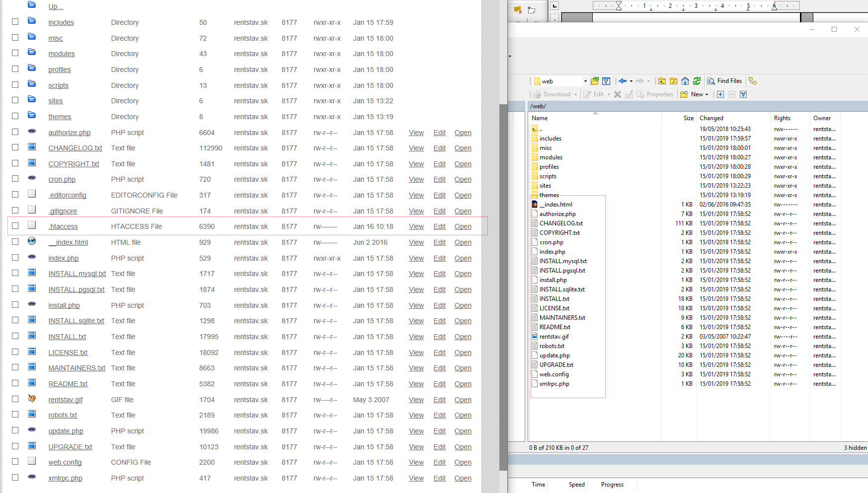Image resolution: width=868 pixels, height=493 pixels.
Task: Click the Refresh directory icon in WinSCP
Action: coord(697,81)
